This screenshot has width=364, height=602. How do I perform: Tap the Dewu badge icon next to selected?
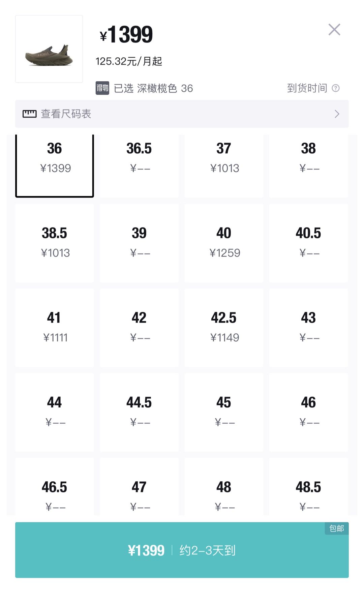tap(102, 88)
